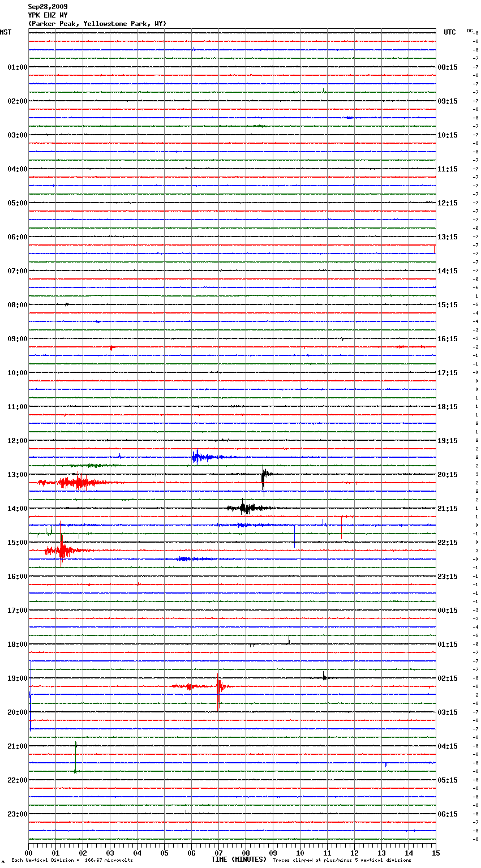Select the 20:00 MST time label
This screenshot has height=868, width=481.
point(18,712)
